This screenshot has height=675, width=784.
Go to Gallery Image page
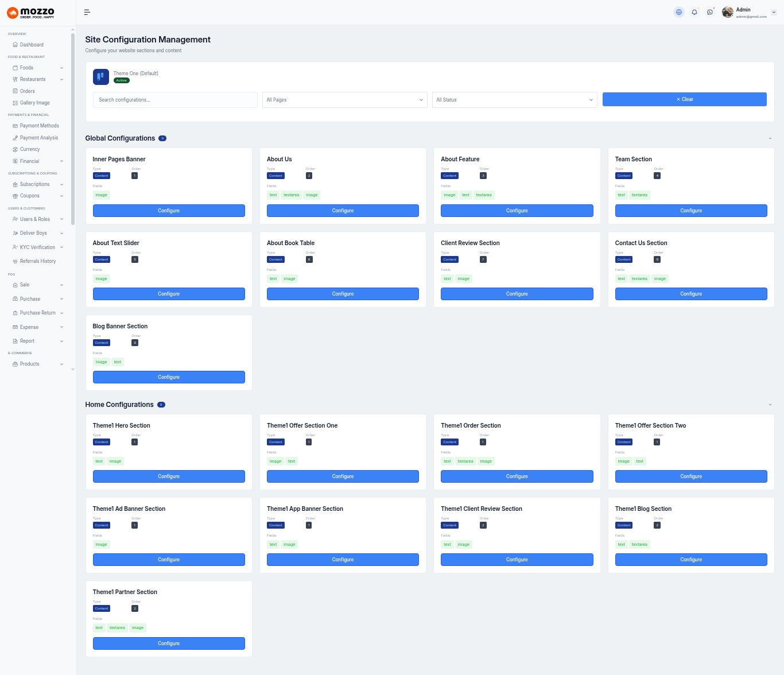click(34, 103)
